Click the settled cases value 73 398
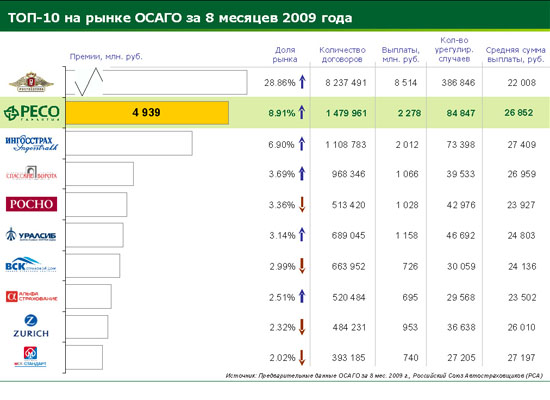Image resolution: width=550 pixels, height=400 pixels. (x=461, y=145)
